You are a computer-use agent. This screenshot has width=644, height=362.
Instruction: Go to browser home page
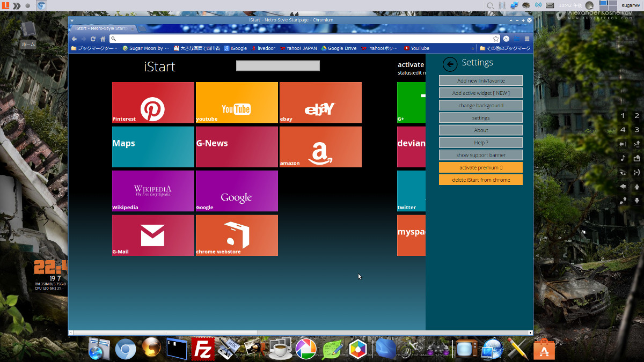pyautogui.click(x=103, y=39)
